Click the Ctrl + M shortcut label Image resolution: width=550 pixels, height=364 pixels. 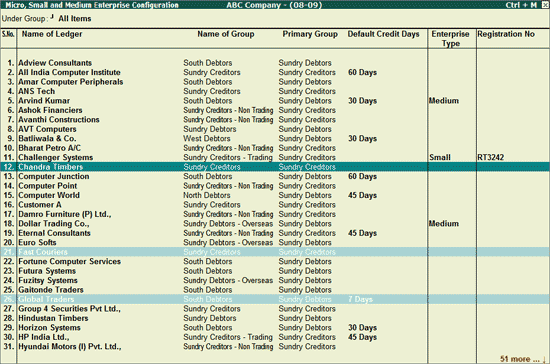[x=521, y=5]
